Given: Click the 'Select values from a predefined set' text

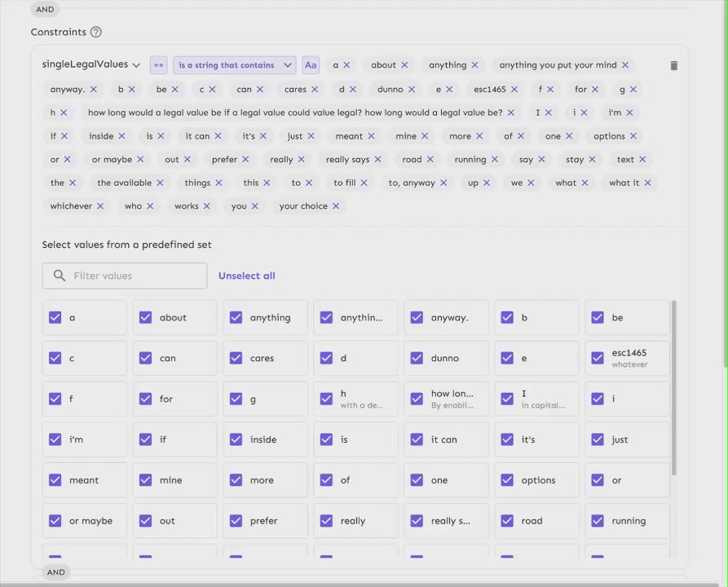Looking at the screenshot, I should [x=126, y=245].
